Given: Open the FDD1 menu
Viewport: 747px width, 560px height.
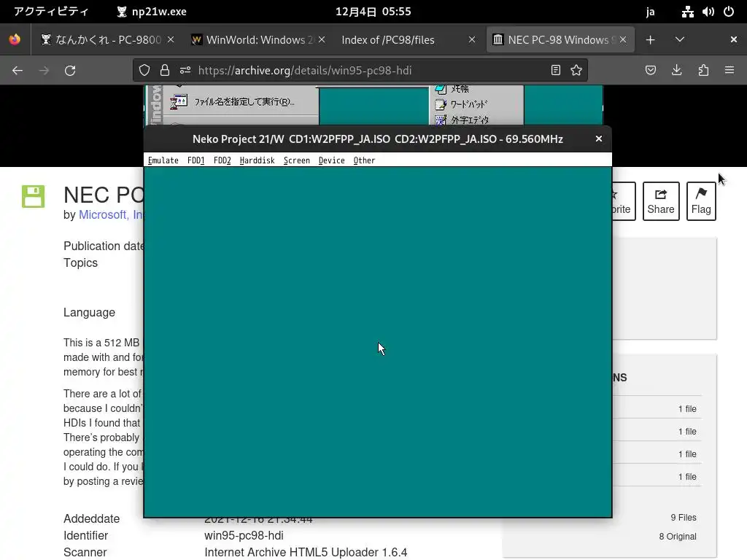Looking at the screenshot, I should [196, 160].
